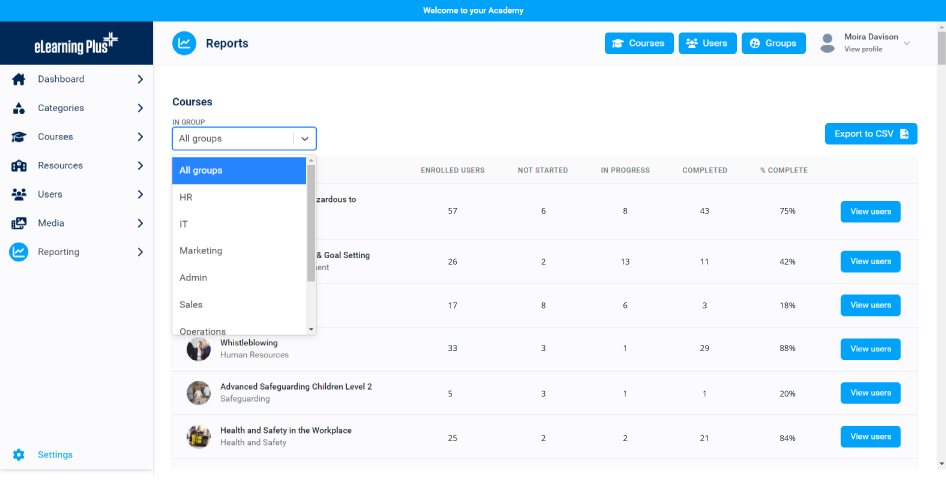Click the Resources icon in sidebar
The width and height of the screenshot is (946, 480).
[x=18, y=166]
